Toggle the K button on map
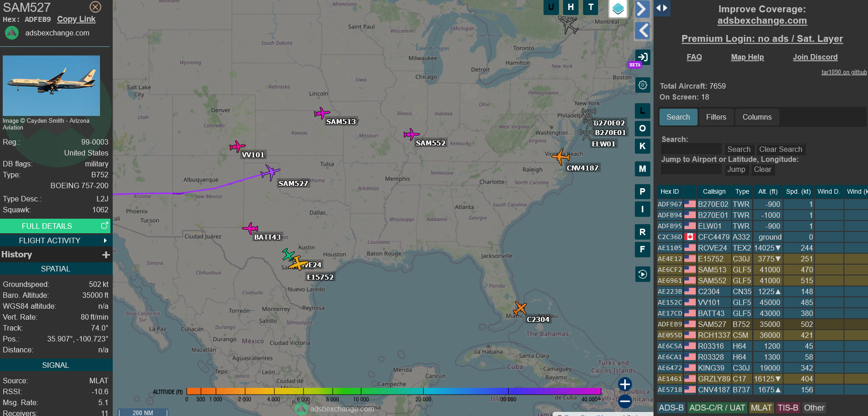Viewport: 868px width, 416px height. pos(643,146)
